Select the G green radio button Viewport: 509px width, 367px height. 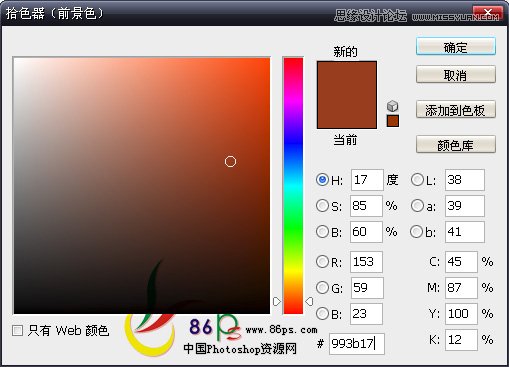pyautogui.click(x=322, y=288)
